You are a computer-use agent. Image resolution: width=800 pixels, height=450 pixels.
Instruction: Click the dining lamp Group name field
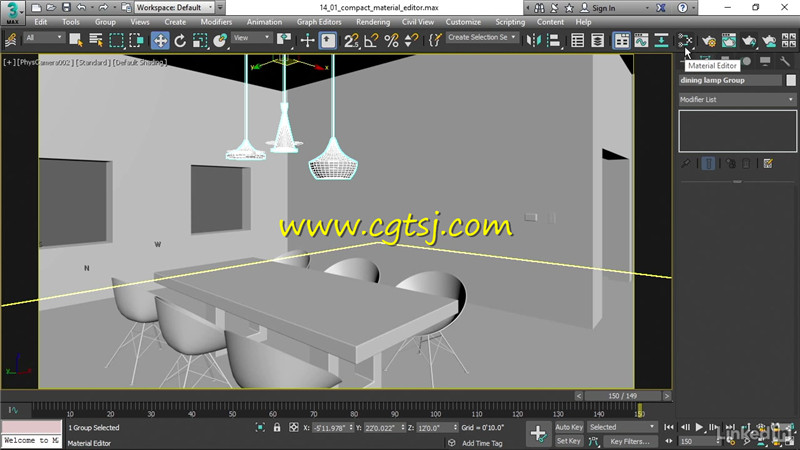730,80
